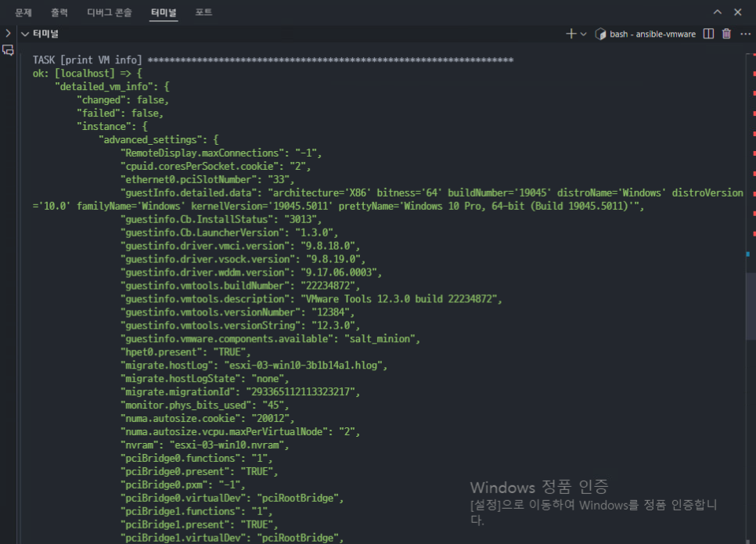The height and width of the screenshot is (544, 756).
Task: Open the 디버그 콘솔 tab
Action: [x=110, y=13]
